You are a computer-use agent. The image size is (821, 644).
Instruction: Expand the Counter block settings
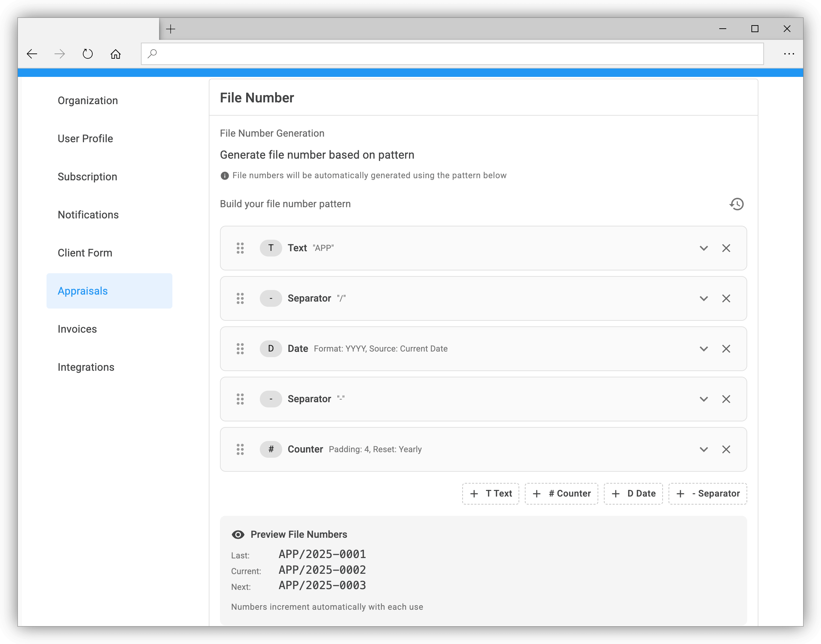[x=703, y=449]
